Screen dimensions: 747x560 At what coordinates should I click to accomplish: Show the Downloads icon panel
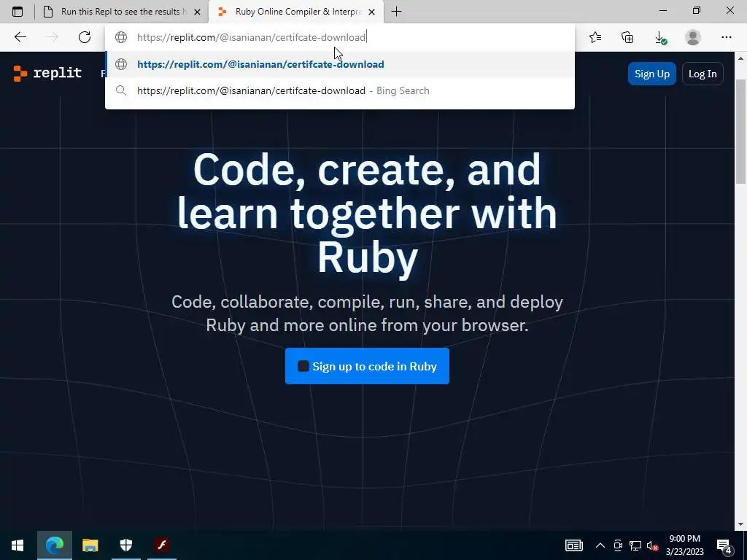(x=660, y=38)
